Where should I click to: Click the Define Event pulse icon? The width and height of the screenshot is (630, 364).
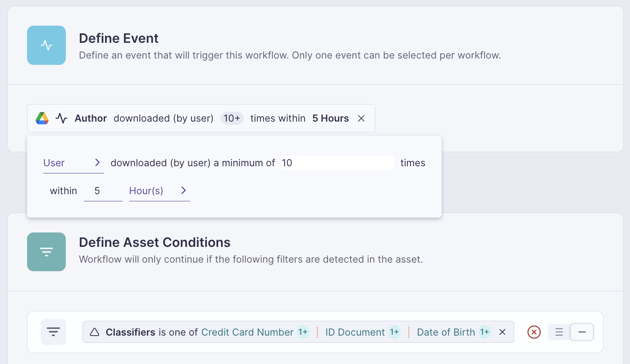[x=46, y=45]
